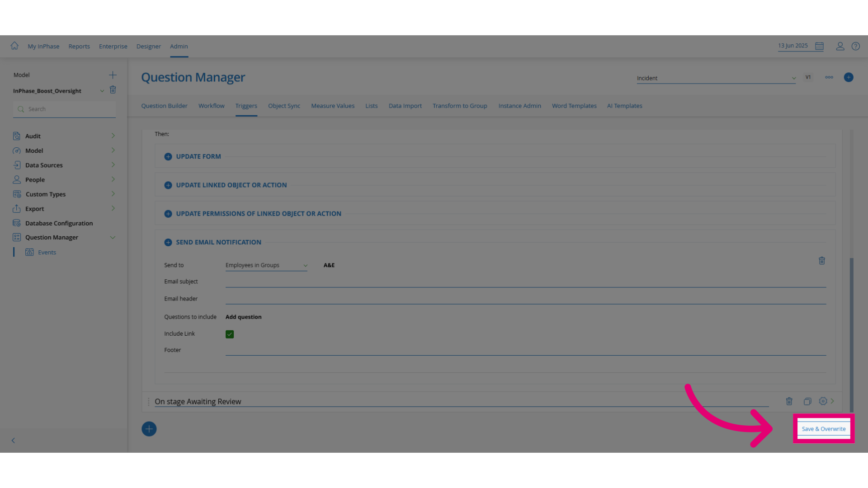The width and height of the screenshot is (868, 488).
Task: Expand the Model menu chevron
Action: 113,150
